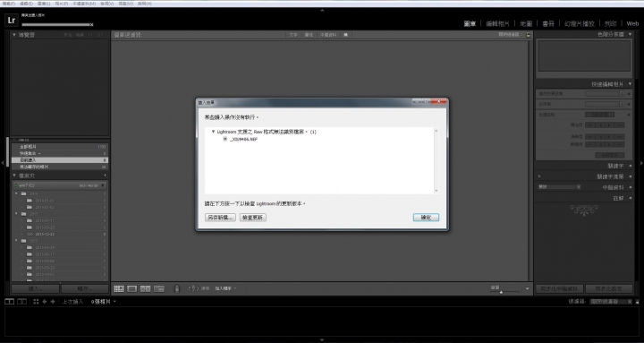Open the 書冊 module

tap(548, 24)
